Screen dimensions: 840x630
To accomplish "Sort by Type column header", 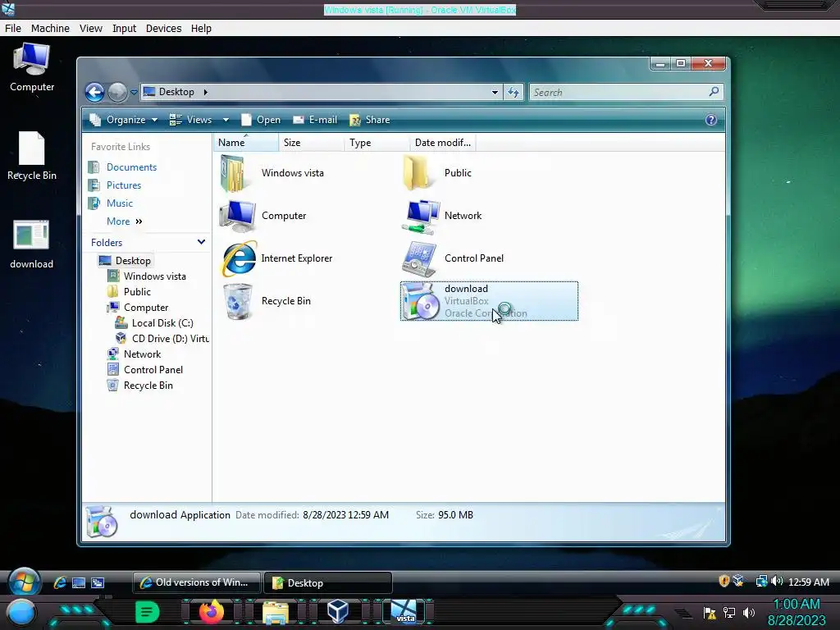I will tap(377, 143).
